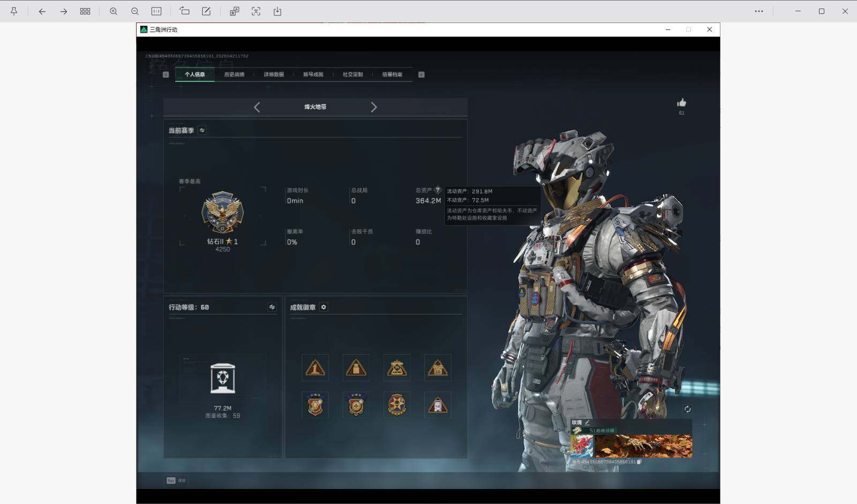Click the Esc 返回 back button
This screenshot has height=504, width=857.
176,480
